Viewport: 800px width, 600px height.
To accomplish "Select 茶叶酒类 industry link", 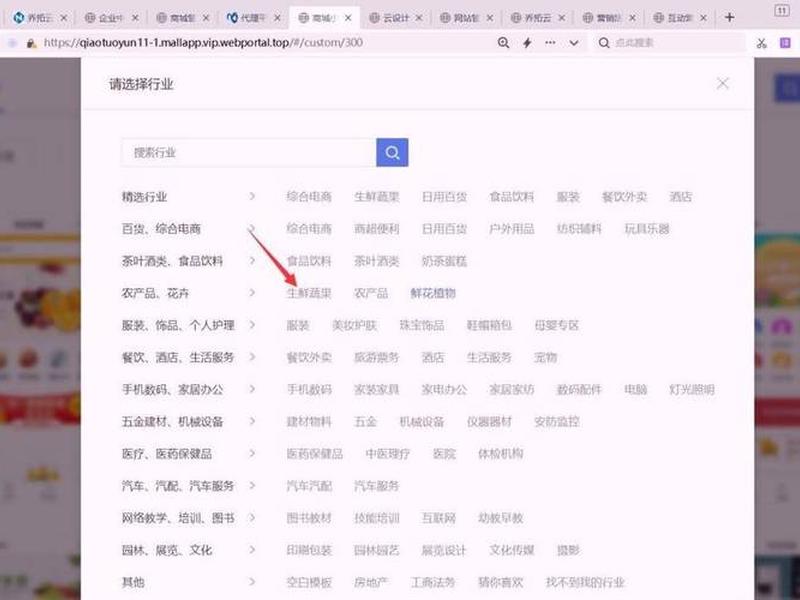I will point(377,261).
